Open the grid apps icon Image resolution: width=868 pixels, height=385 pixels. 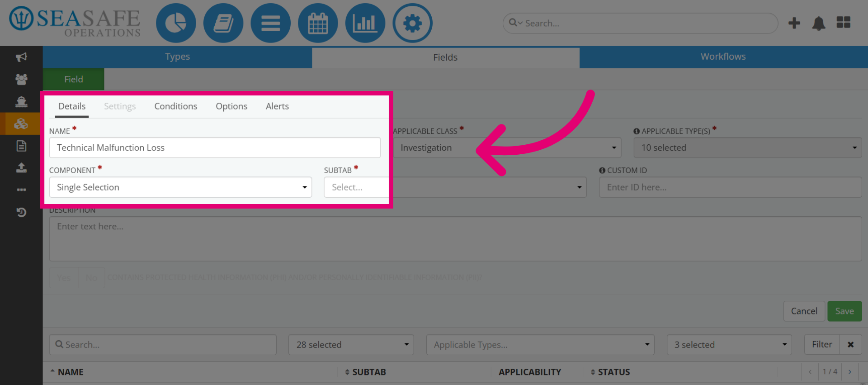tap(844, 23)
